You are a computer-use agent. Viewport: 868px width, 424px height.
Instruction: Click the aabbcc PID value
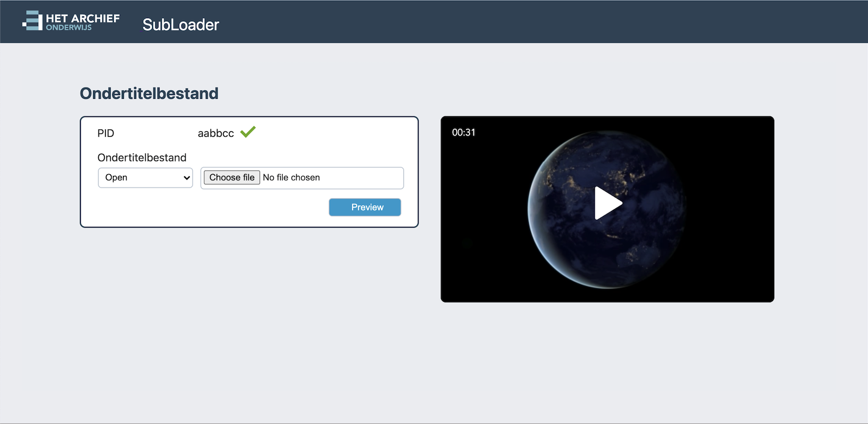216,133
